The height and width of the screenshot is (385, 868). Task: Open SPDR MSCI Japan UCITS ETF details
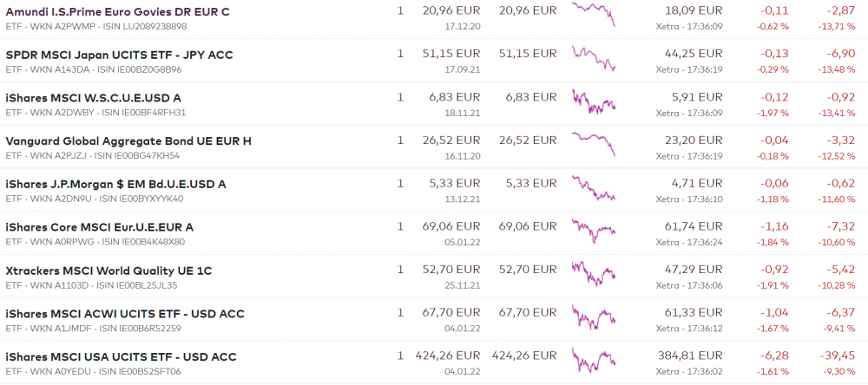point(119,55)
